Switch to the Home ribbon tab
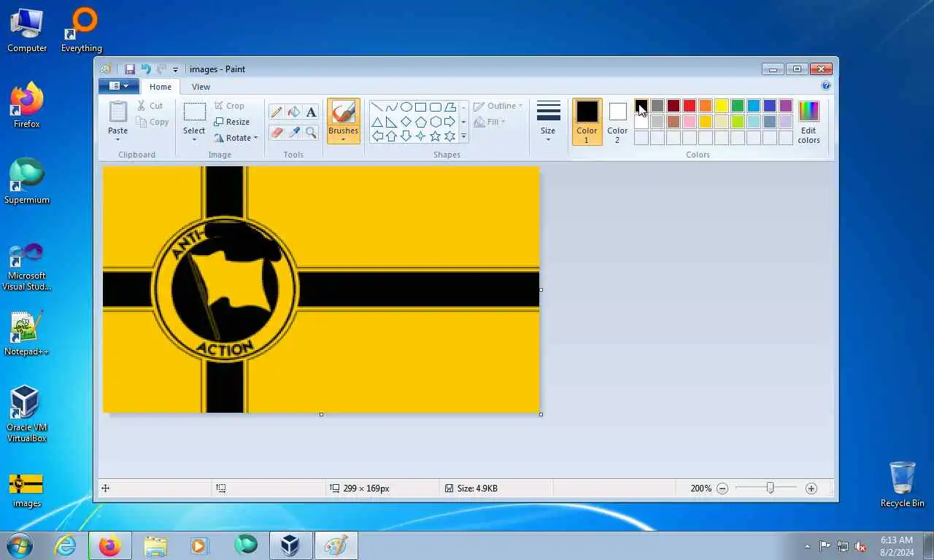Viewport: 934px width, 560px height. (161, 87)
